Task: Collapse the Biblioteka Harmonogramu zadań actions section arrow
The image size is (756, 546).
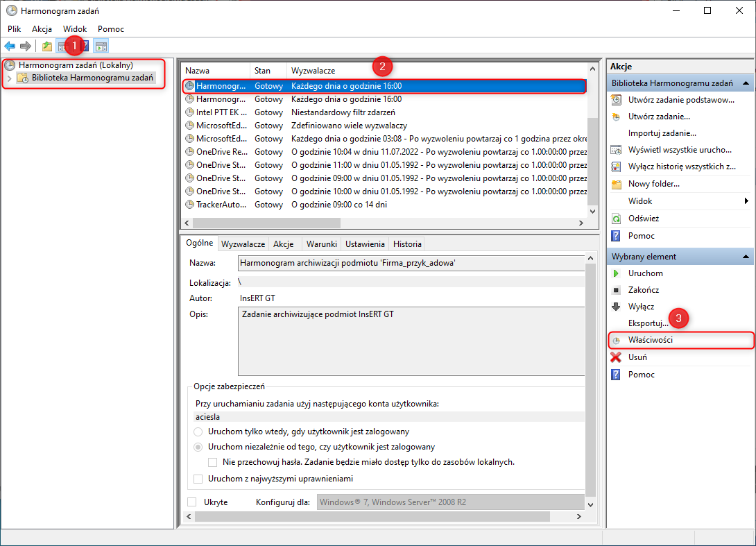Action: tap(746, 83)
